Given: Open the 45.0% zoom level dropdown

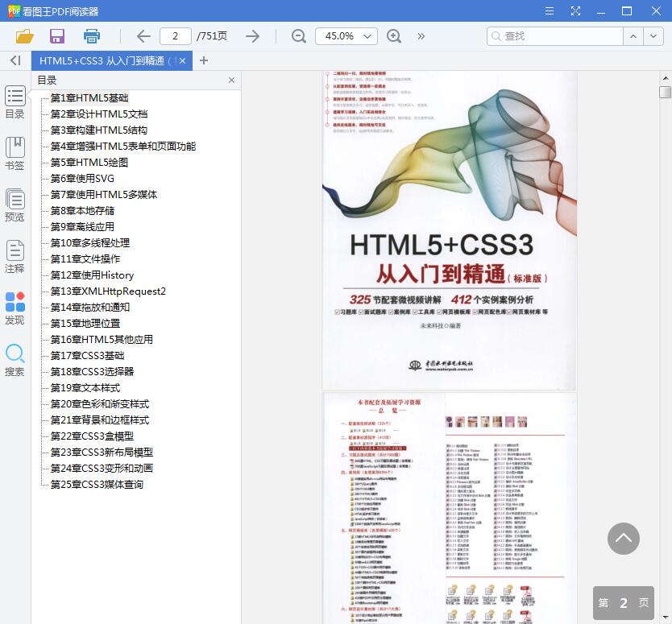Looking at the screenshot, I should tap(346, 36).
